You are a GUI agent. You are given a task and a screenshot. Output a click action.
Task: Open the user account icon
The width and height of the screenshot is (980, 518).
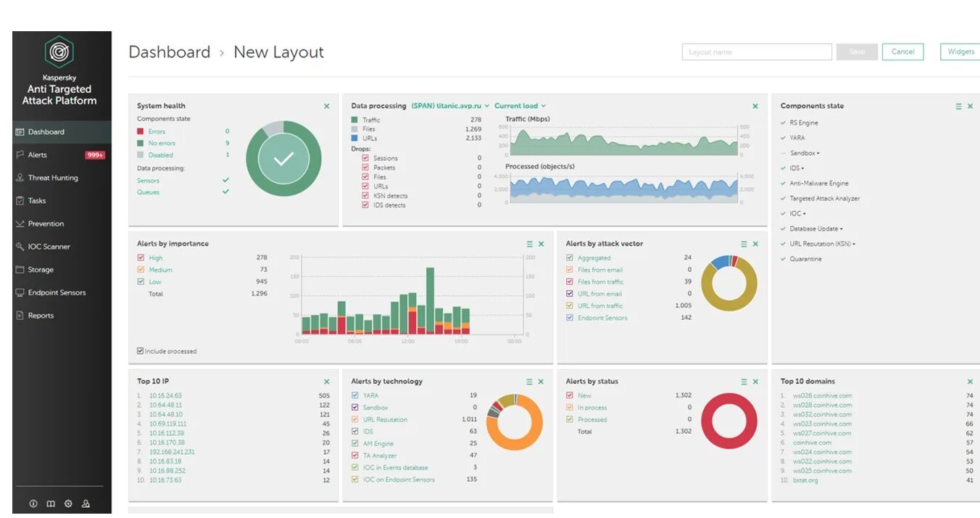pyautogui.click(x=86, y=503)
